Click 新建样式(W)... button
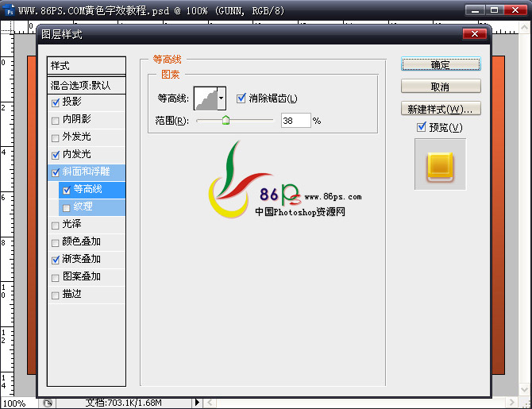The height and width of the screenshot is (409, 532). (441, 109)
